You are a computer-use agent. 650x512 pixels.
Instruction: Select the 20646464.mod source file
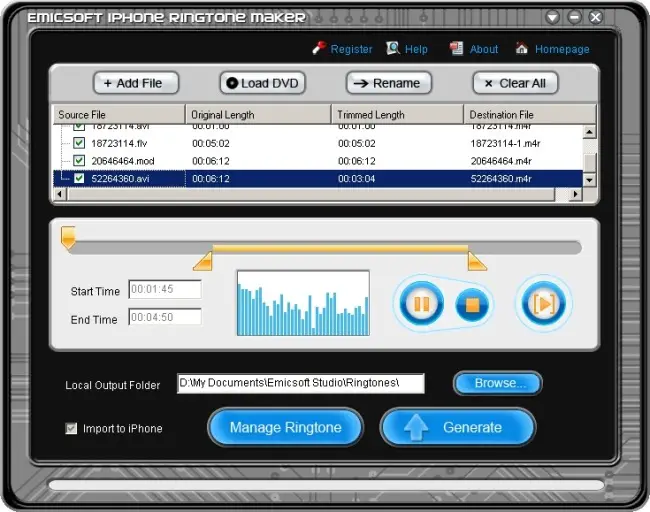pos(123,161)
